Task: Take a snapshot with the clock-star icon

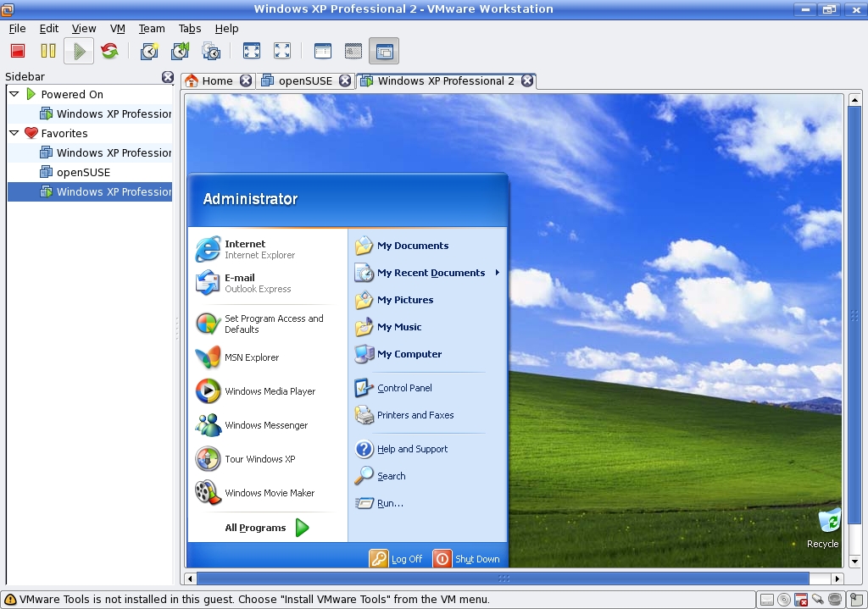Action: click(149, 52)
